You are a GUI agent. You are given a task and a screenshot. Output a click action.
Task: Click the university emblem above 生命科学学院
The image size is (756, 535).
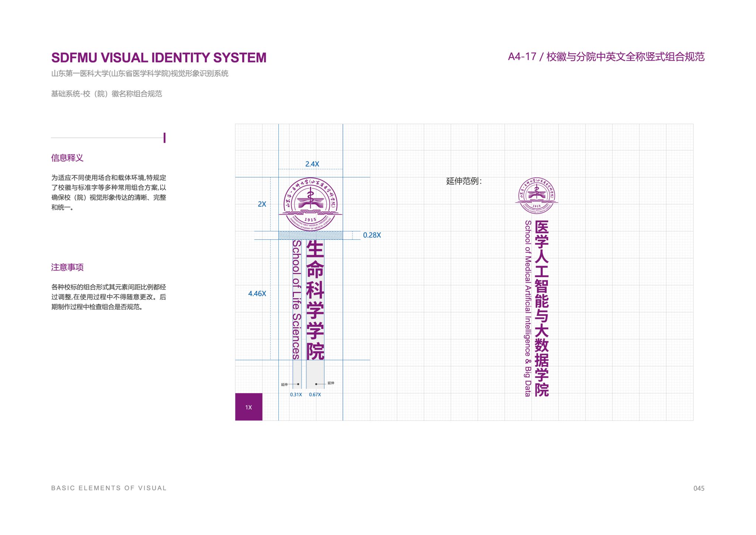pyautogui.click(x=310, y=204)
